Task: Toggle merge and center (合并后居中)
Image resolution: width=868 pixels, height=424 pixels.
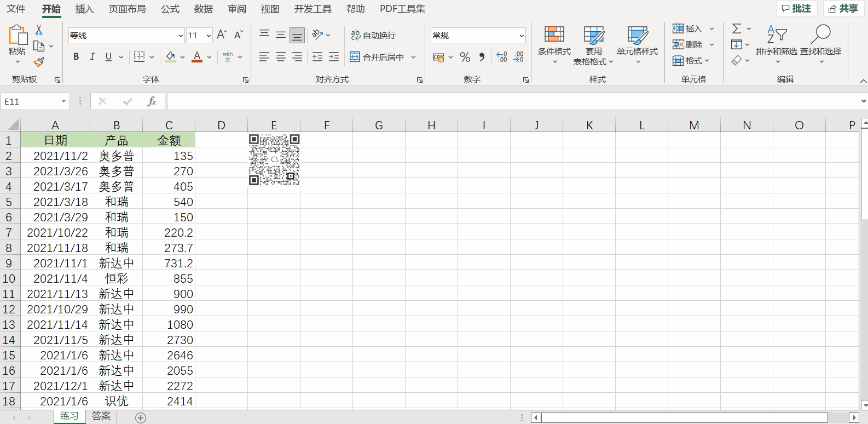Action: (x=377, y=57)
